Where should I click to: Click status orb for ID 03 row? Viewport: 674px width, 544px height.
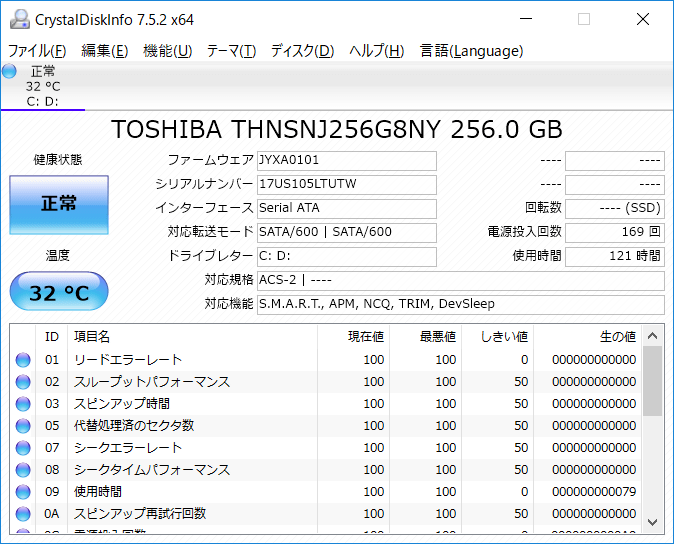click(x=23, y=403)
